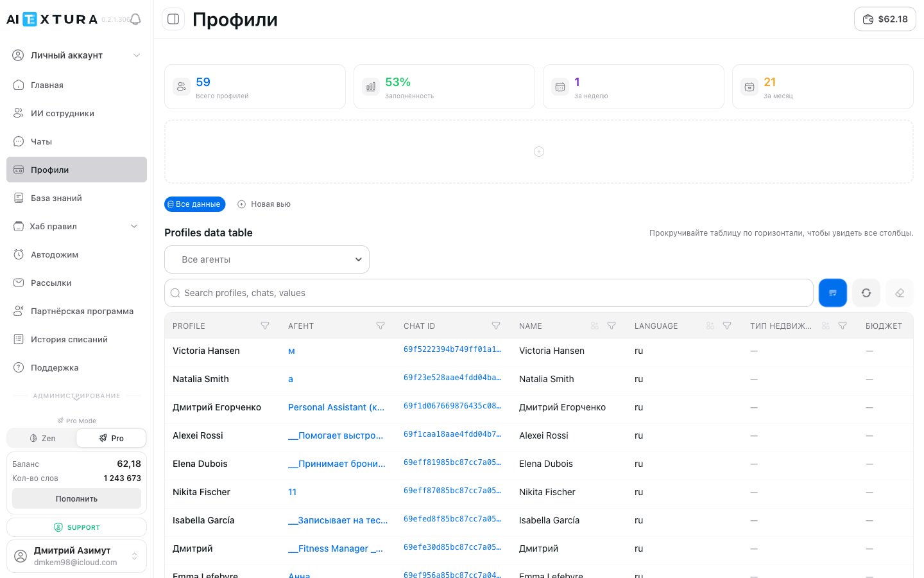Open the АГЕНТ column filter
Image resolution: width=924 pixels, height=578 pixels.
coord(381,326)
